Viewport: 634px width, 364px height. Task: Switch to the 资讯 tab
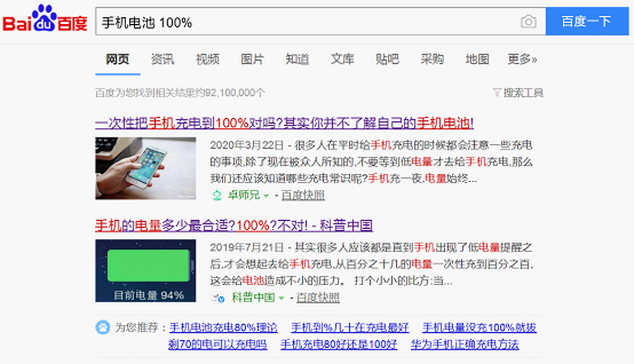click(x=162, y=60)
